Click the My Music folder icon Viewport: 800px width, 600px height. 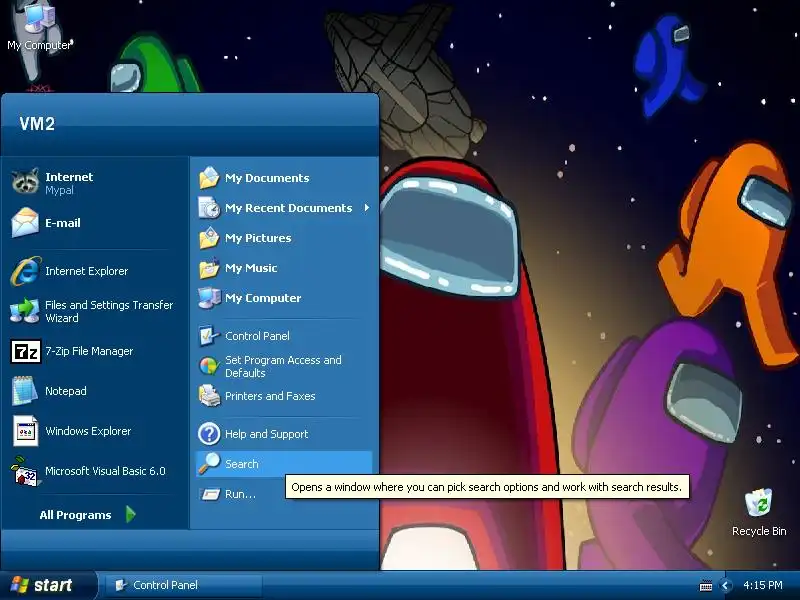209,268
